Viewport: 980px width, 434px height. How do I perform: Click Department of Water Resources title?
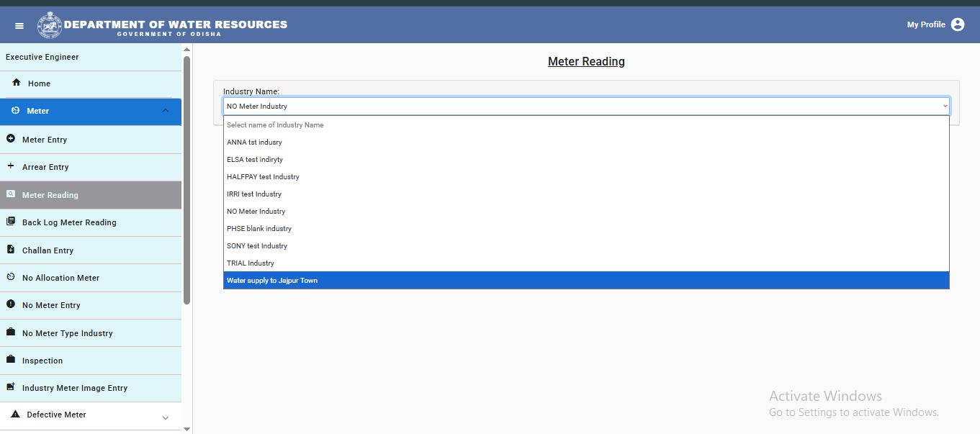click(176, 24)
